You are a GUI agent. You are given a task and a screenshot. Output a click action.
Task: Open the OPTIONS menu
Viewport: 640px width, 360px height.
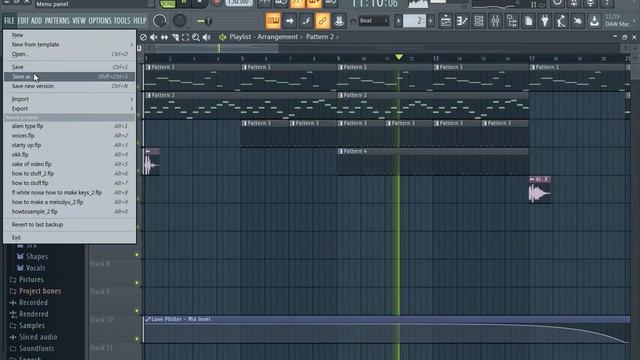point(100,21)
